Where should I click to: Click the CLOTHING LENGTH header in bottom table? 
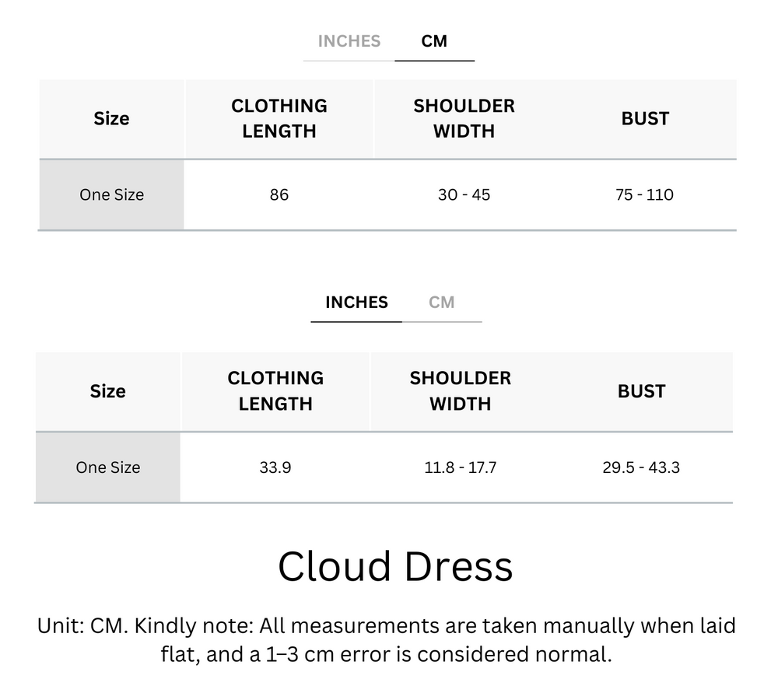275,391
